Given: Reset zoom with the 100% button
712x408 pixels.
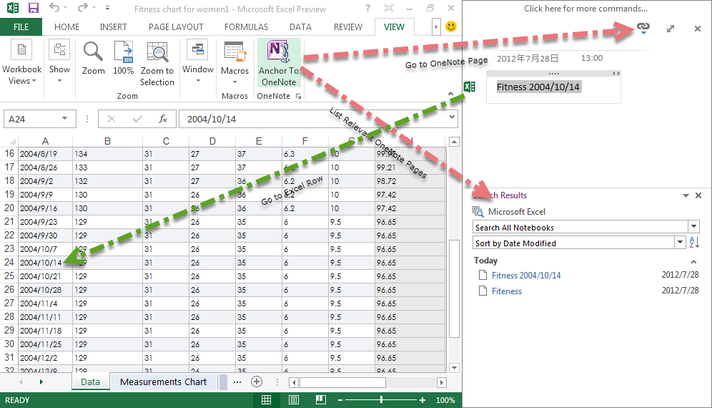Looking at the screenshot, I should click(124, 59).
